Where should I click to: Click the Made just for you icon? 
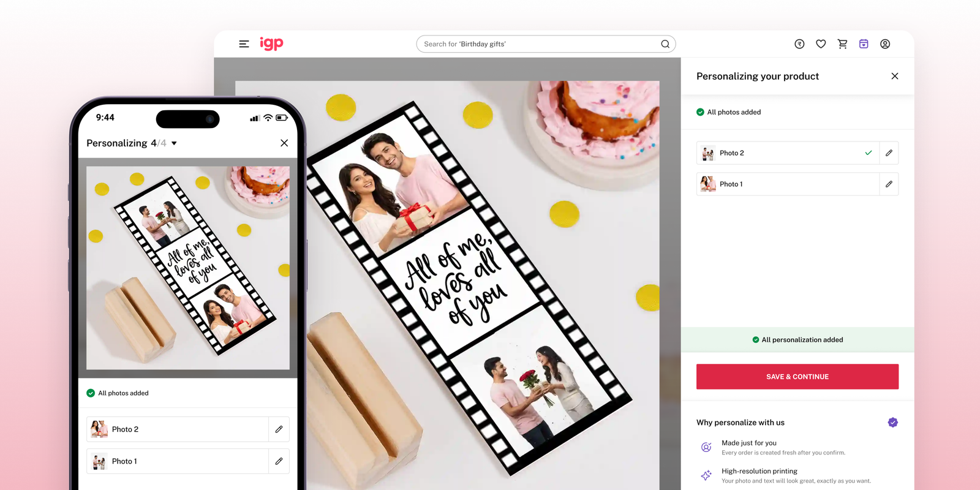coord(706,447)
